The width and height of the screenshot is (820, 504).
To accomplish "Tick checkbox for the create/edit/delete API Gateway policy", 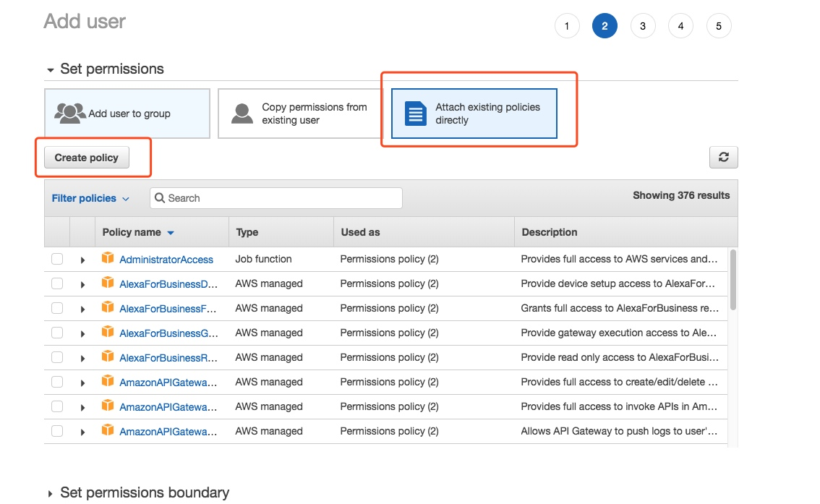I will (x=57, y=382).
